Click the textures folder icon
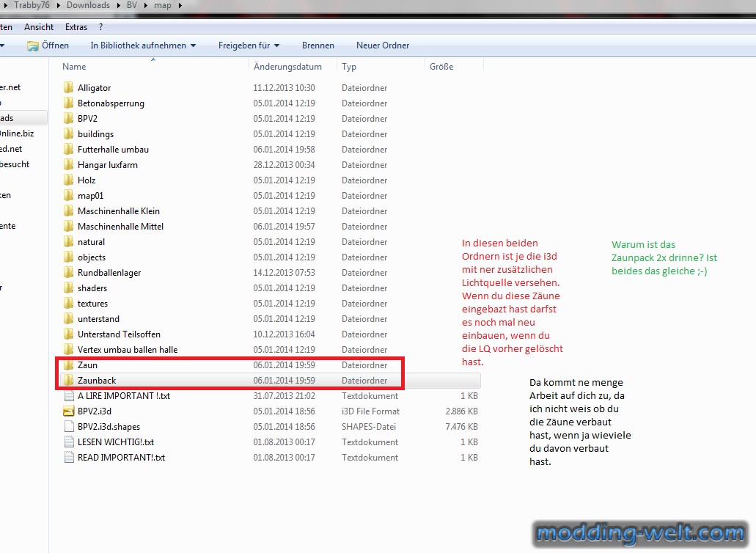This screenshot has width=756, height=553. click(x=68, y=304)
